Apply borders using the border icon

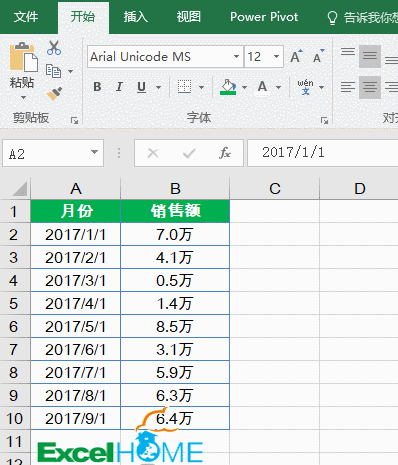tap(184, 87)
